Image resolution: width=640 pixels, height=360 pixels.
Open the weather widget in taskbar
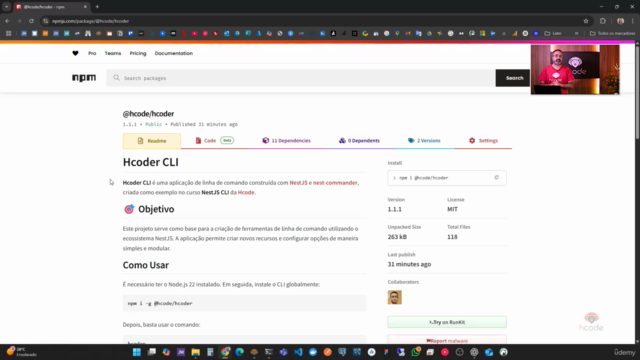click(x=20, y=351)
